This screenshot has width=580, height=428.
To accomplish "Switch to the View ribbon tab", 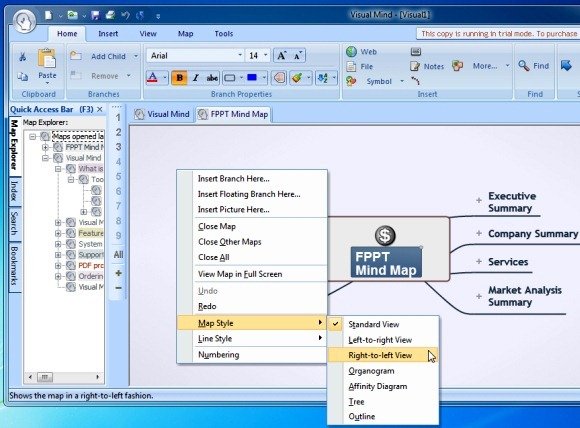I will point(148,34).
